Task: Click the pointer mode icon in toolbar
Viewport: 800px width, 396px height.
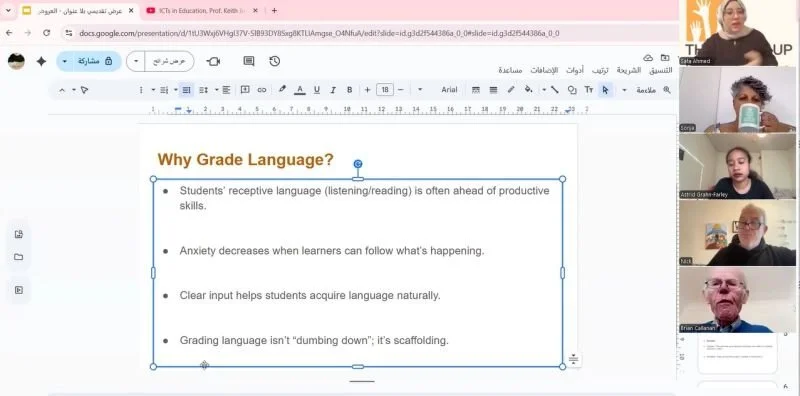Action: click(x=84, y=90)
